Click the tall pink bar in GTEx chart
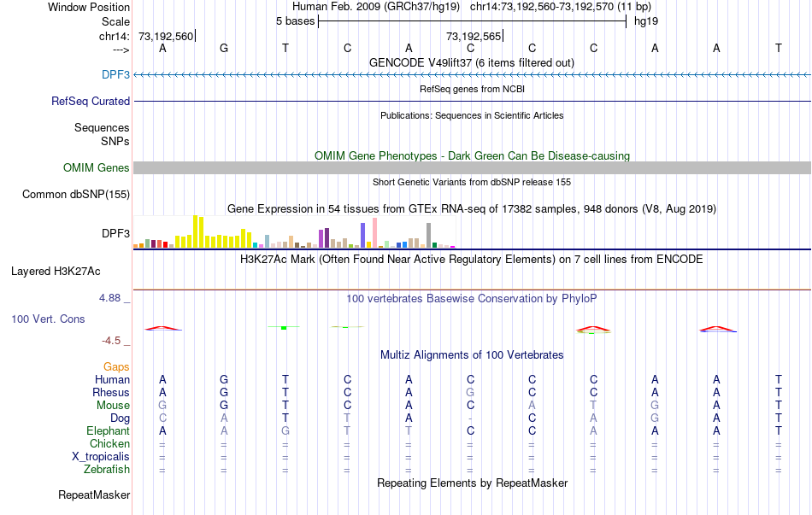The width and height of the screenshot is (812, 515). (374, 233)
